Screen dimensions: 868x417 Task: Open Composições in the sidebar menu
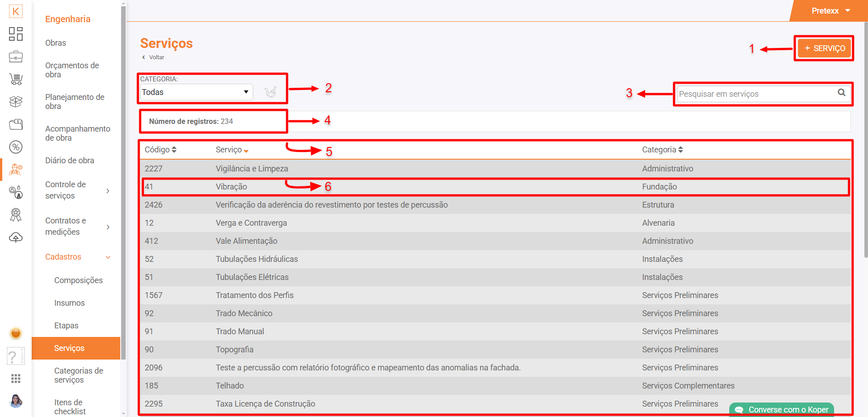(x=78, y=280)
